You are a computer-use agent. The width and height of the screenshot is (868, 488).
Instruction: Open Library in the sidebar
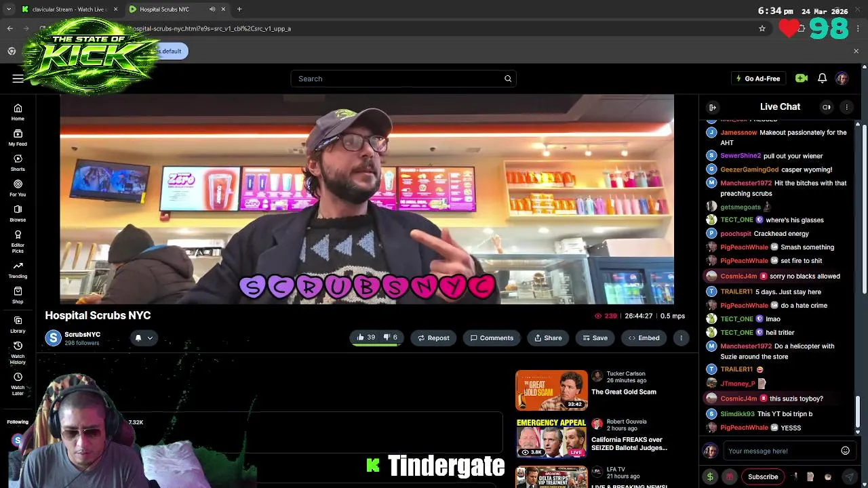(x=18, y=324)
